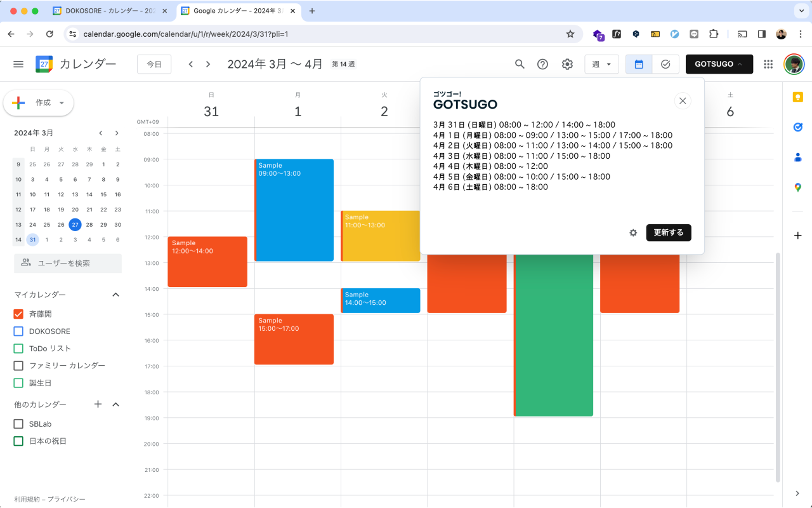
Task: Open Google Maps in side panel
Action: (x=798, y=187)
